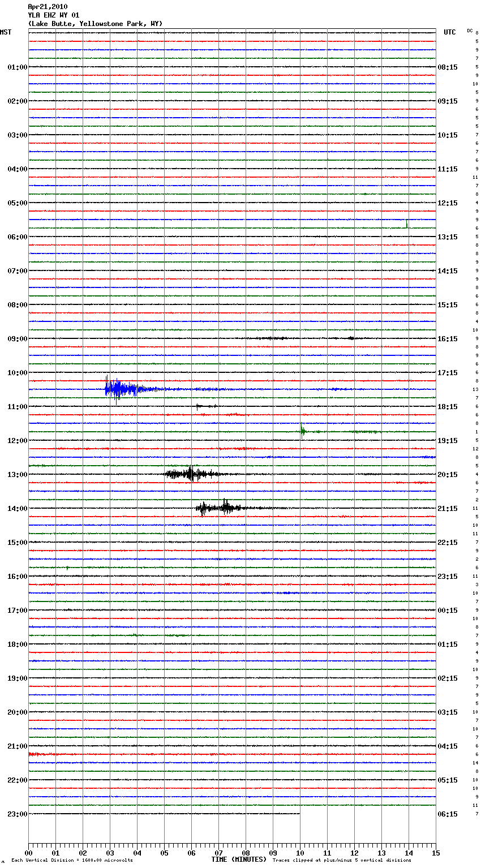481x868 pixels.
Task: Select the 13:00 MST time label
Action: (18, 475)
